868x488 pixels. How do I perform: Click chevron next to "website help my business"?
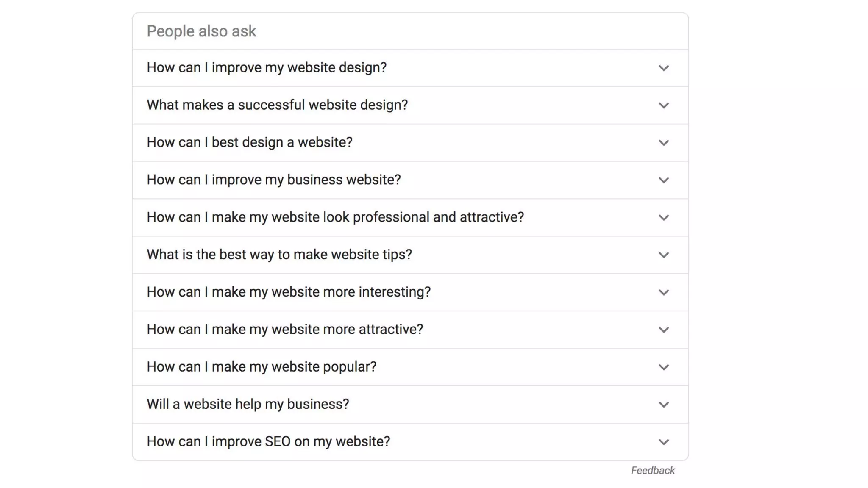(x=663, y=405)
